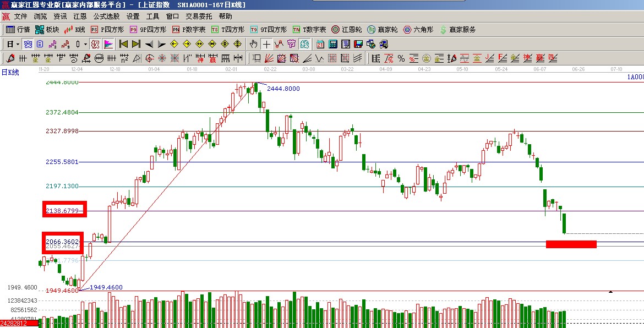Click the calculator icon in the toolbar
Screen dimensions: 644x328
[333, 44]
